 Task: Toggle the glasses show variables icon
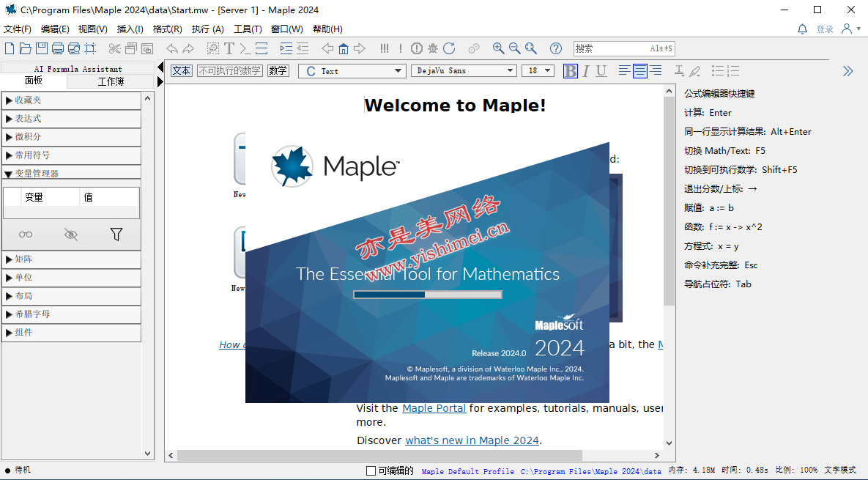coord(26,235)
